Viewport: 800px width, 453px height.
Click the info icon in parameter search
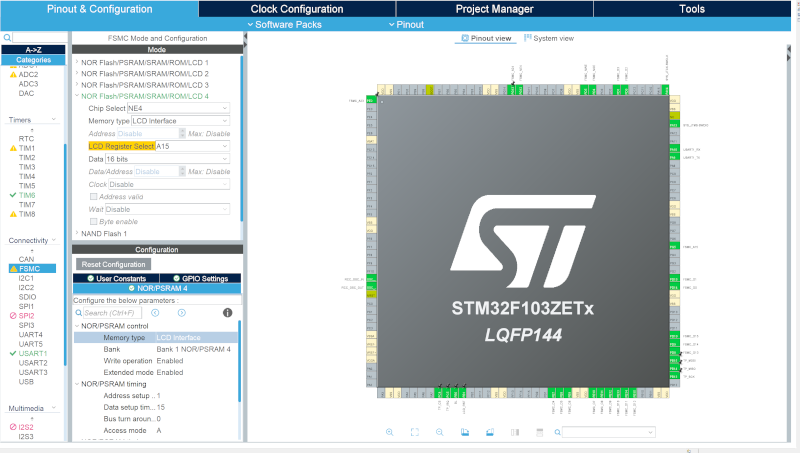tap(228, 313)
